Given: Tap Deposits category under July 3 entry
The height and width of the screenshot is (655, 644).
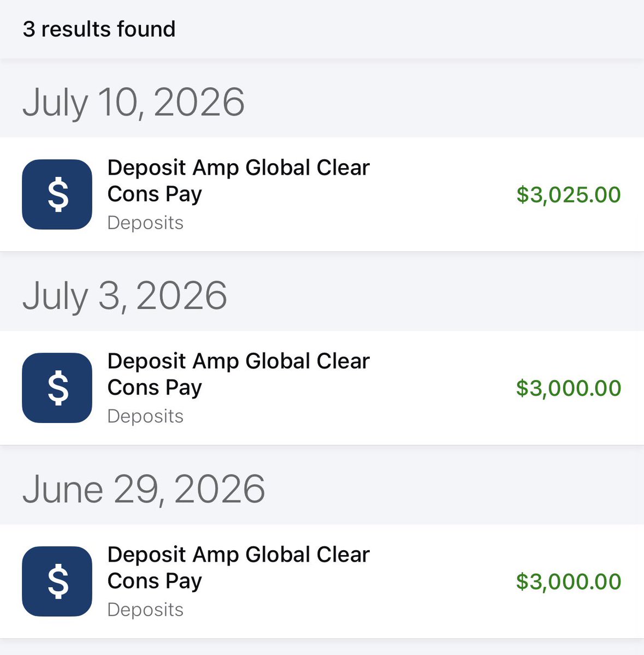Looking at the screenshot, I should 145,416.
